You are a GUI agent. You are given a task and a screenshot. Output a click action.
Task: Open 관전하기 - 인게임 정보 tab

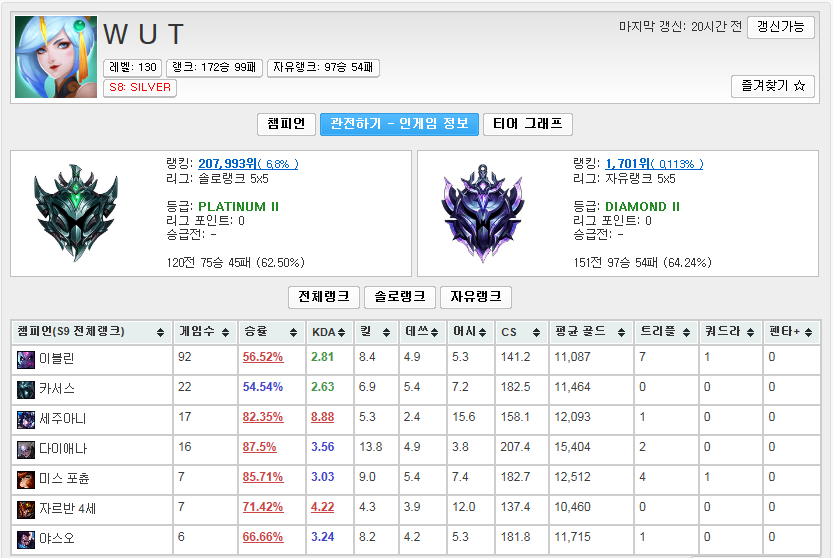(399, 124)
